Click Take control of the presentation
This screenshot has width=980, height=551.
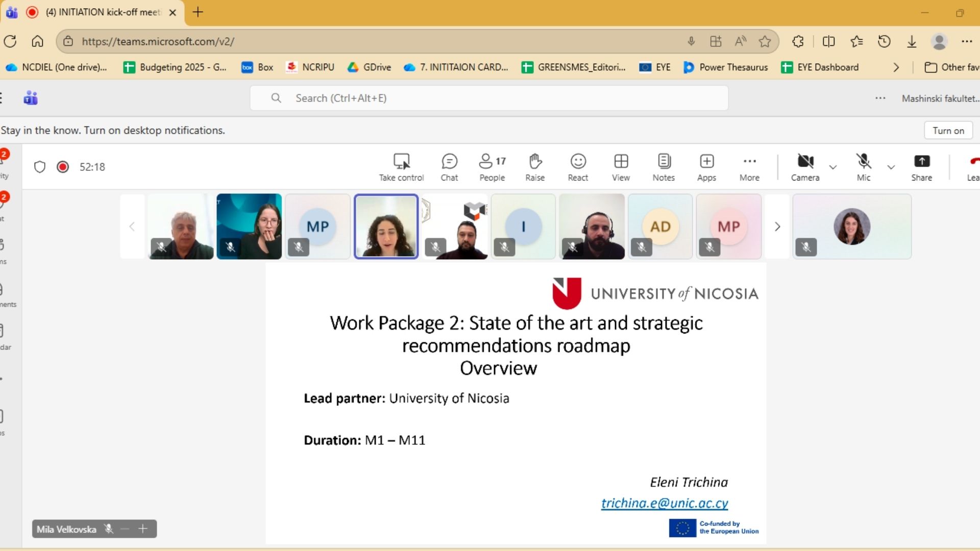(x=401, y=167)
